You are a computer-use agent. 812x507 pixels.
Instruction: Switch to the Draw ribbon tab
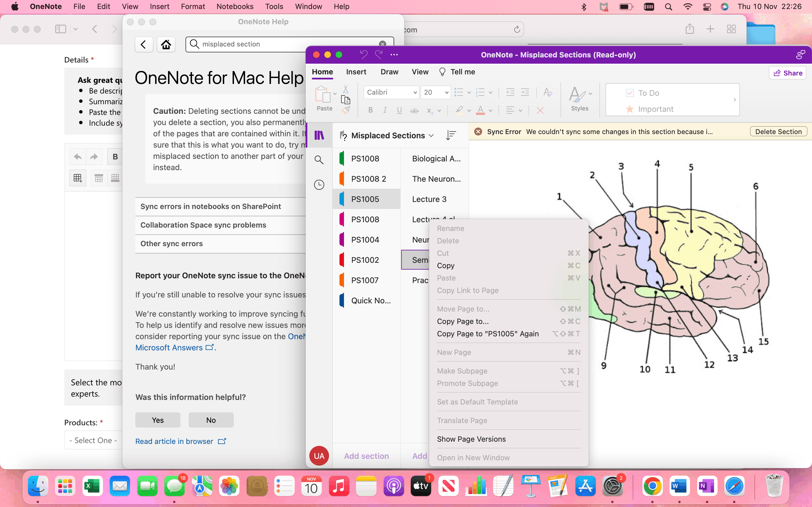(389, 72)
